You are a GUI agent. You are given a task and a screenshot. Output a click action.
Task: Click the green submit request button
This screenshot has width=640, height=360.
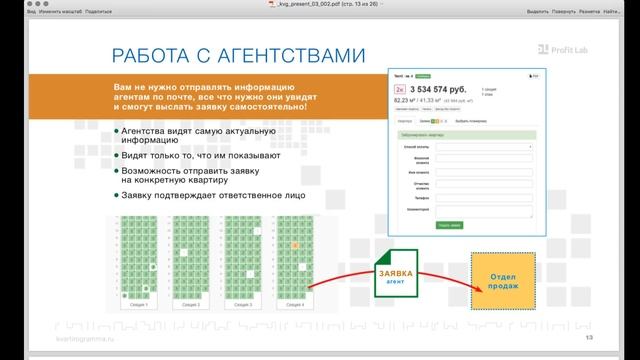pos(449,225)
